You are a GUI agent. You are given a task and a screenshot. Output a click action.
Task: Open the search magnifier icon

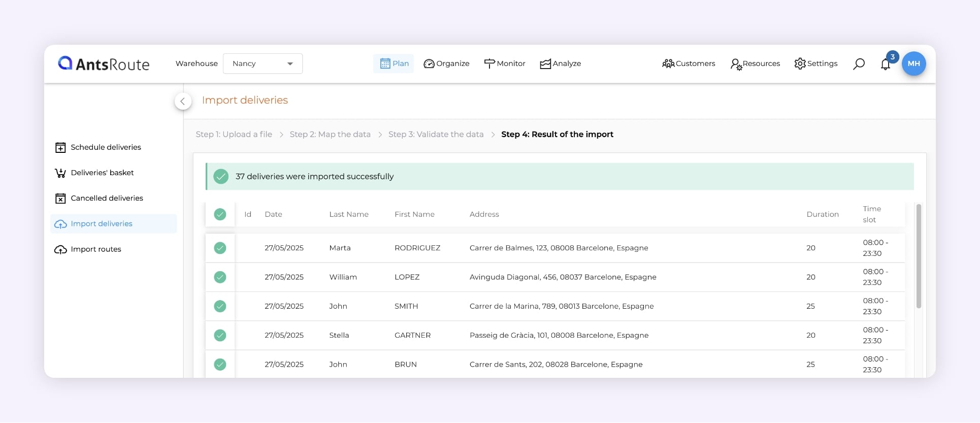(x=859, y=64)
